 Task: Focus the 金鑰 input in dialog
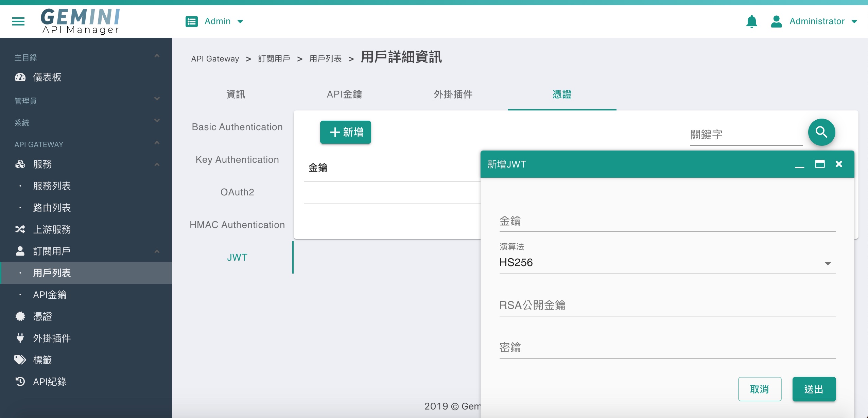667,221
